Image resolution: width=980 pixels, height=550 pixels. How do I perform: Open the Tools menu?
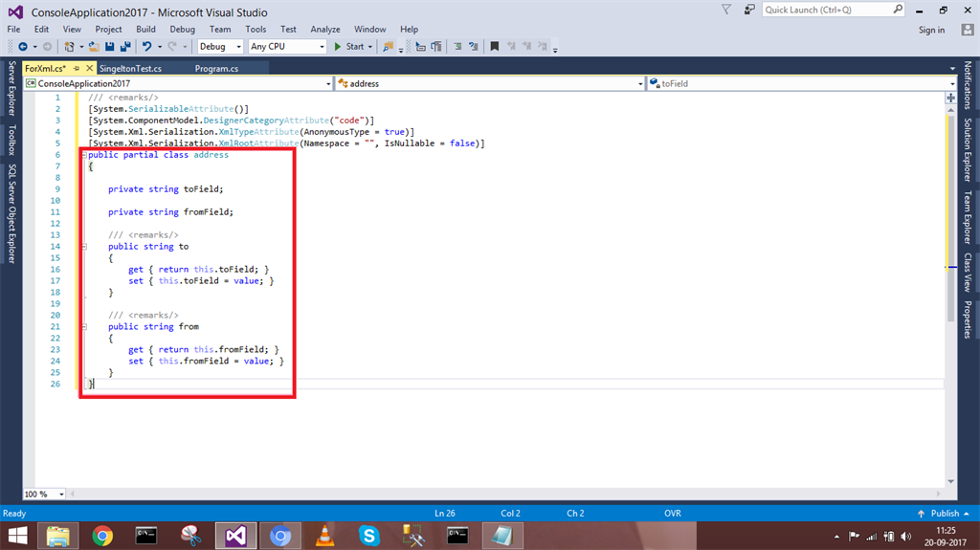click(x=255, y=30)
